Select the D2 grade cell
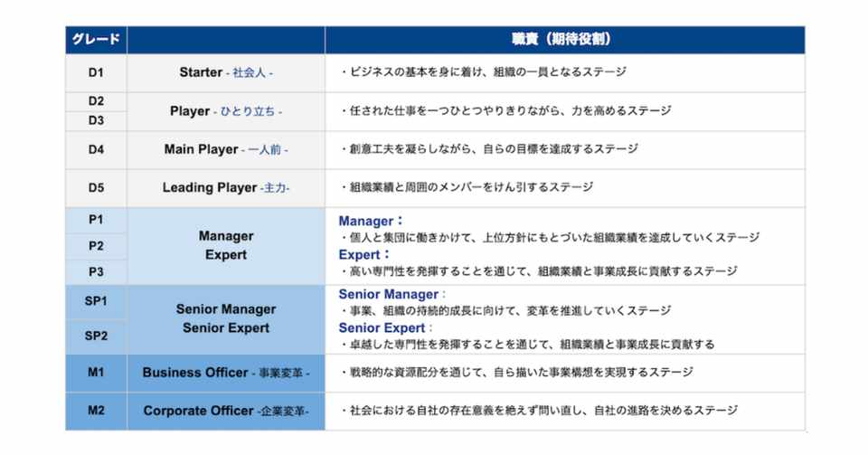This screenshot has height=455, width=868. coord(96,101)
